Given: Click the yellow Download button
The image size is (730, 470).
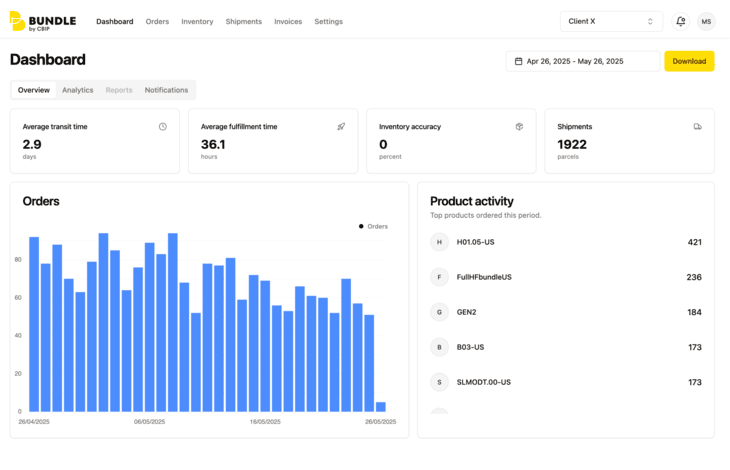Looking at the screenshot, I should (x=689, y=61).
